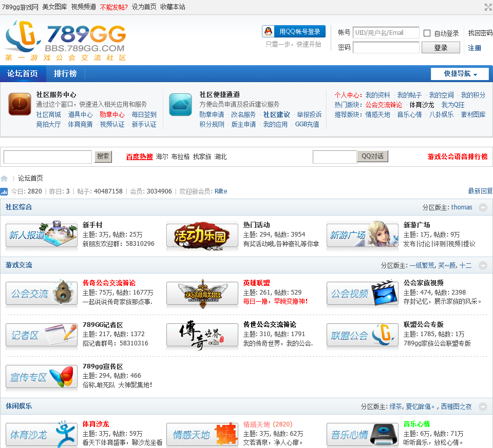Open the 公会交流 forum banner

click(42, 293)
